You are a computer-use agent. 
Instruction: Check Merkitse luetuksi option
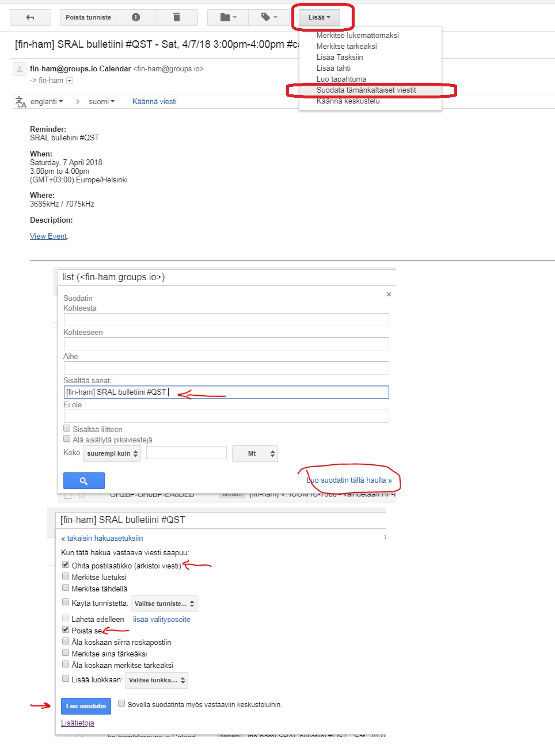(x=66, y=576)
